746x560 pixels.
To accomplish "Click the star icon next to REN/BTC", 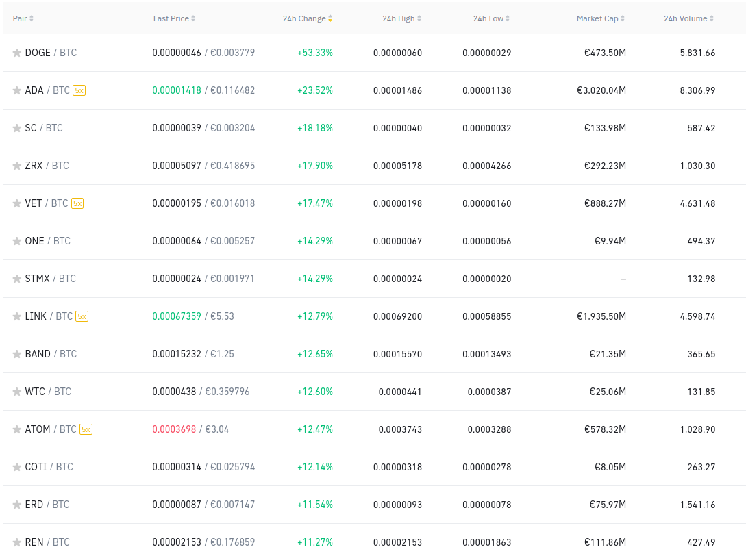I will click(x=16, y=542).
